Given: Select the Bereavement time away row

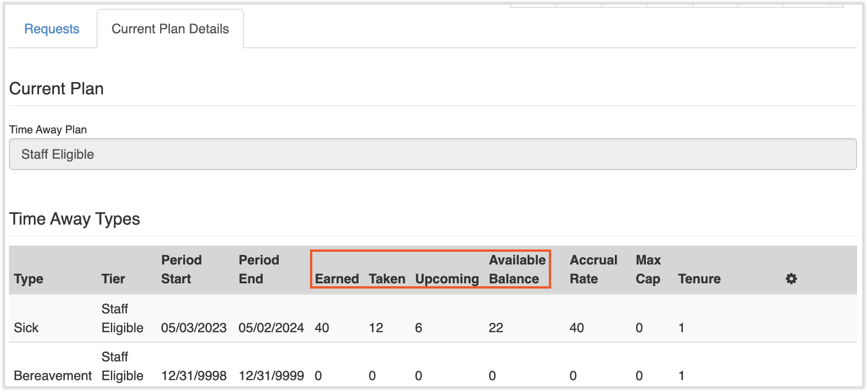Looking at the screenshot, I should coord(53,376).
